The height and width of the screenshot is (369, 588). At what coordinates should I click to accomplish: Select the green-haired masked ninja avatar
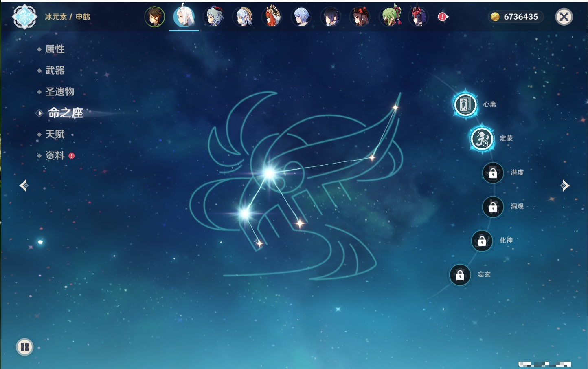391,17
